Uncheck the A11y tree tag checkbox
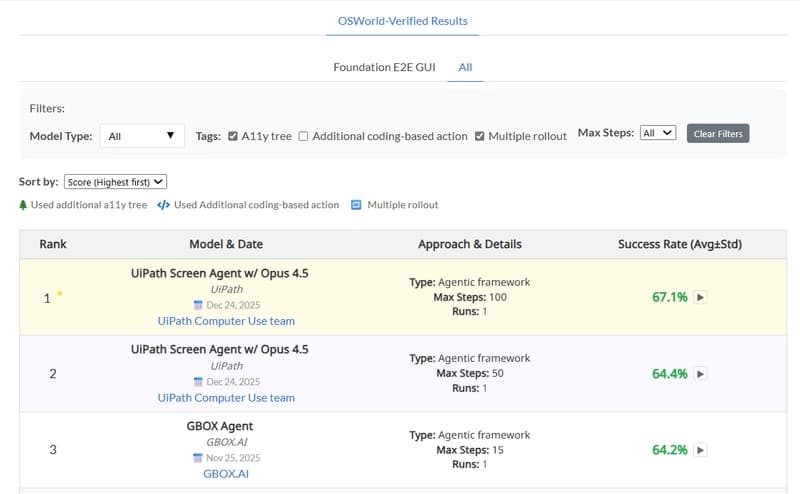 point(233,136)
